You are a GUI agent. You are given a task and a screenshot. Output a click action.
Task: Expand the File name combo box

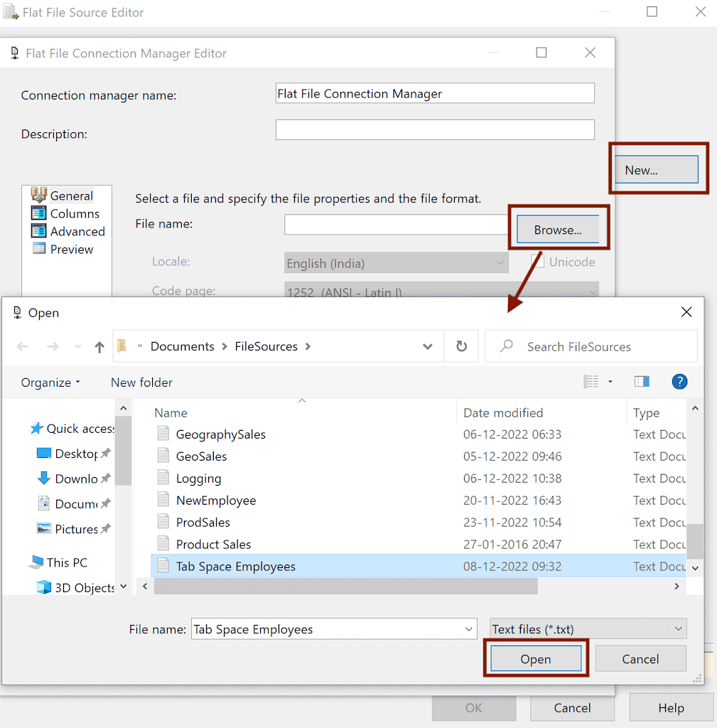click(x=468, y=629)
